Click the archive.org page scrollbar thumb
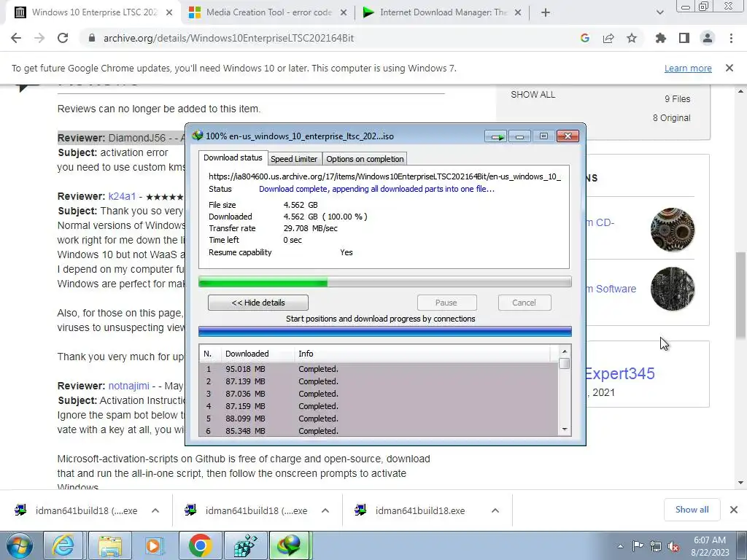The height and width of the screenshot is (560, 747). coord(741,296)
